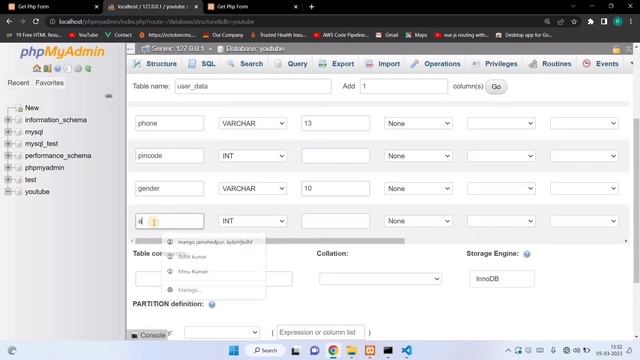Reload navigation panel green icon
Image resolution: width=640 pixels, height=360 pixels.
tap(88, 69)
